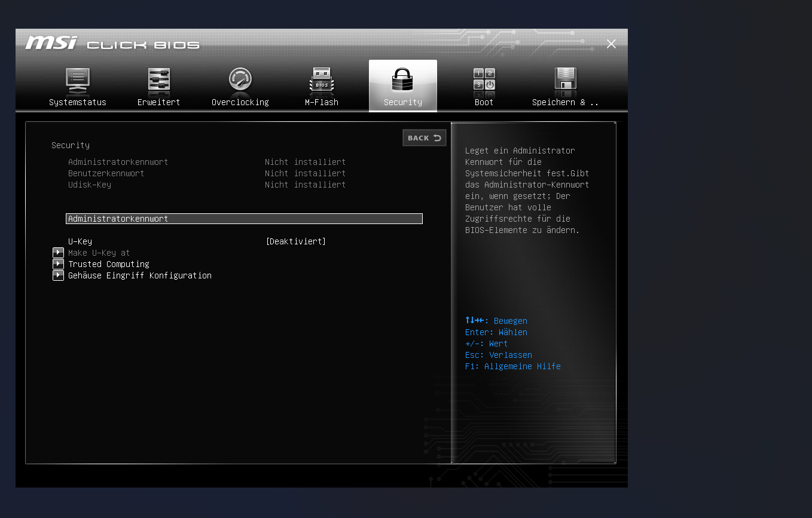This screenshot has width=812, height=518.
Task: Switch to the Speichern & .. tab label
Action: tap(566, 102)
